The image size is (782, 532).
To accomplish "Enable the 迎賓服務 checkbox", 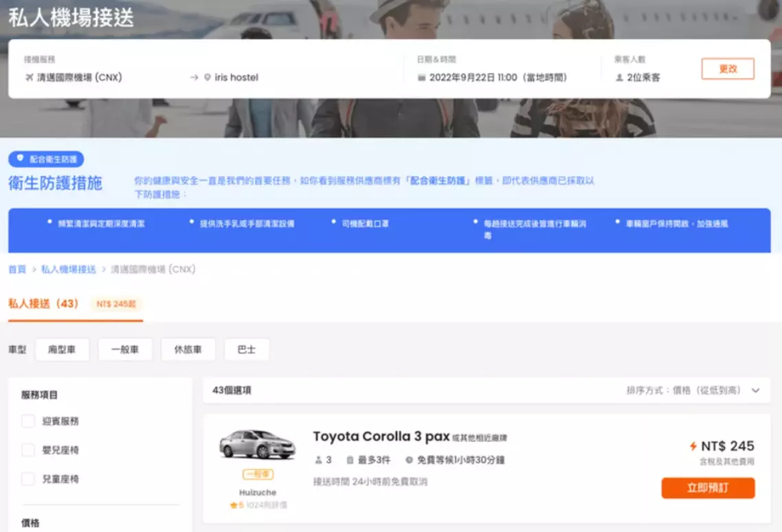I will [x=28, y=421].
